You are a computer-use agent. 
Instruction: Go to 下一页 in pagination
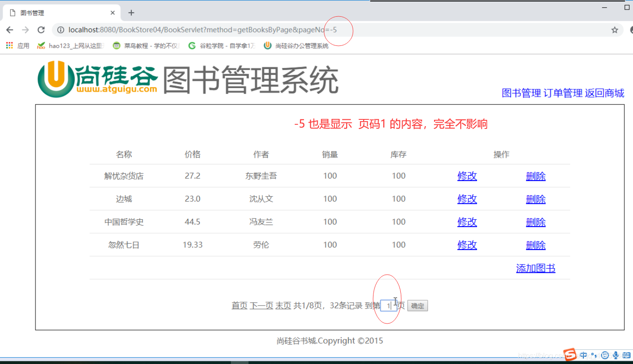tap(261, 305)
